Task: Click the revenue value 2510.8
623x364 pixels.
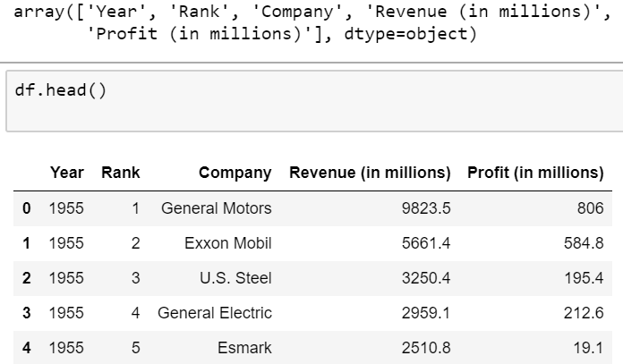Action: coord(426,348)
